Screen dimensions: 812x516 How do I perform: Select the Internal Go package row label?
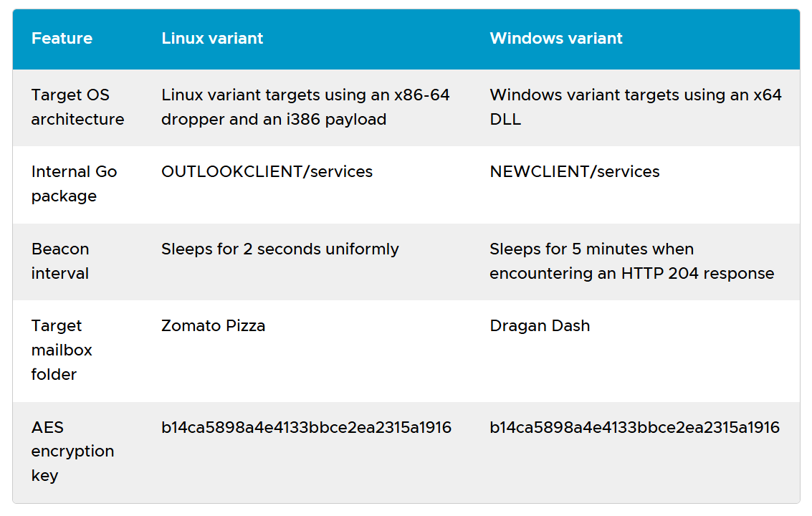(74, 183)
